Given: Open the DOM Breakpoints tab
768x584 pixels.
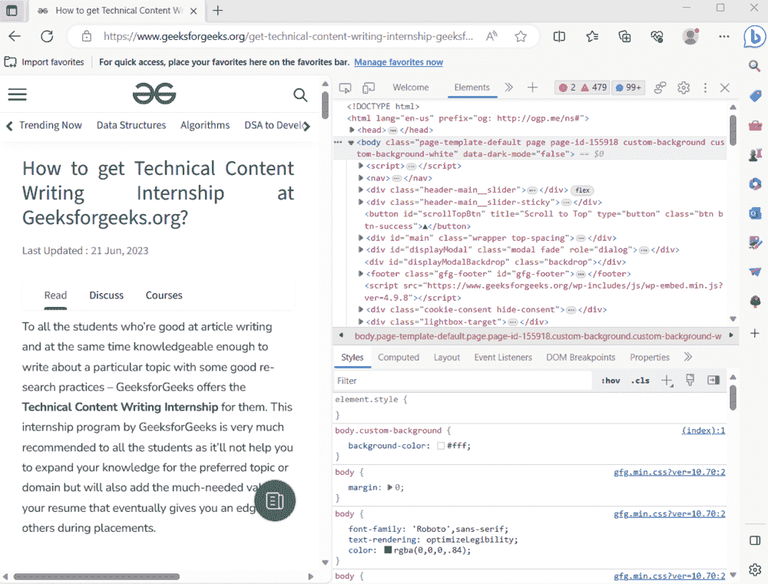Looking at the screenshot, I should [581, 357].
